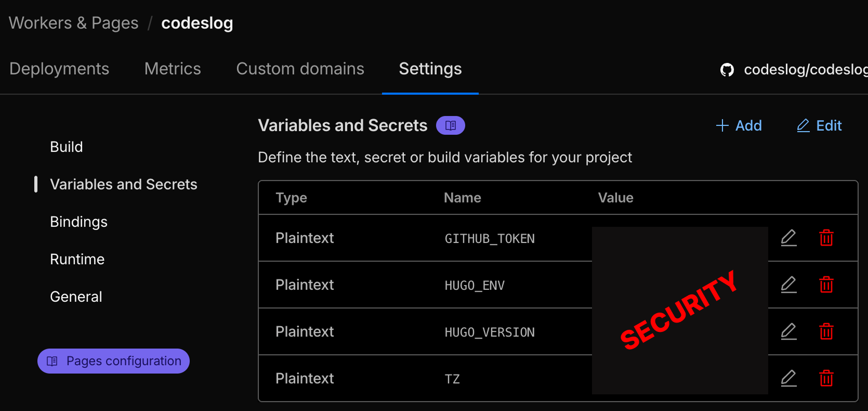Viewport: 868px width, 411px height.
Task: Open Pages configuration
Action: pyautogui.click(x=113, y=361)
